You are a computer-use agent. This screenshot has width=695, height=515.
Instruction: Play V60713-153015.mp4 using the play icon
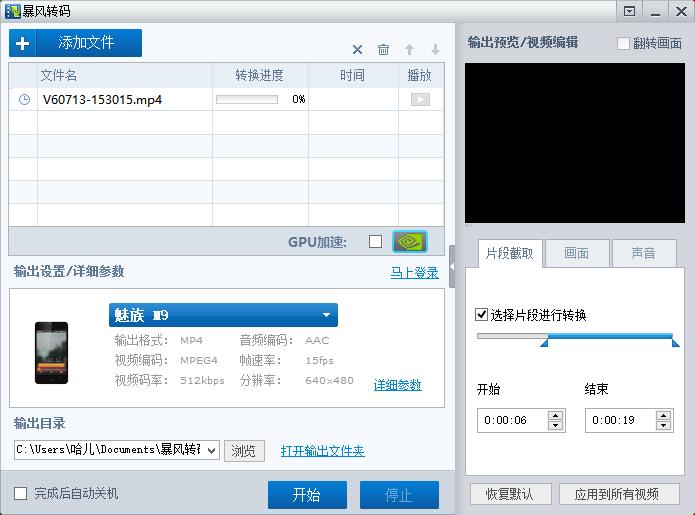[x=420, y=99]
